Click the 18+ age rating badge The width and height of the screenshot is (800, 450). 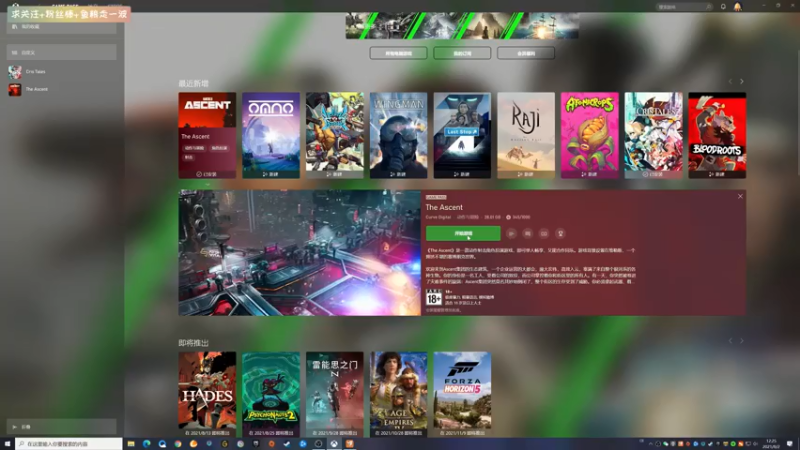[434, 297]
